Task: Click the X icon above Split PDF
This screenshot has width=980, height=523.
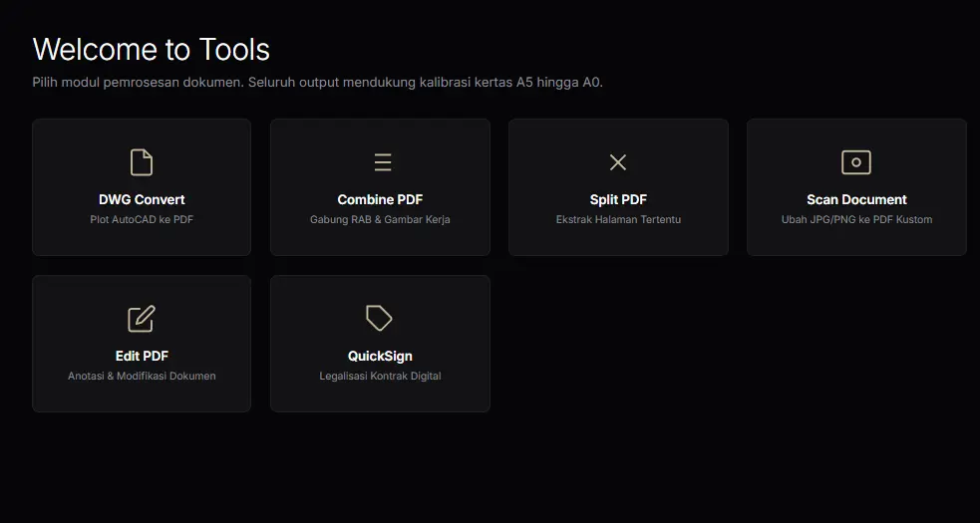Action: tap(618, 162)
